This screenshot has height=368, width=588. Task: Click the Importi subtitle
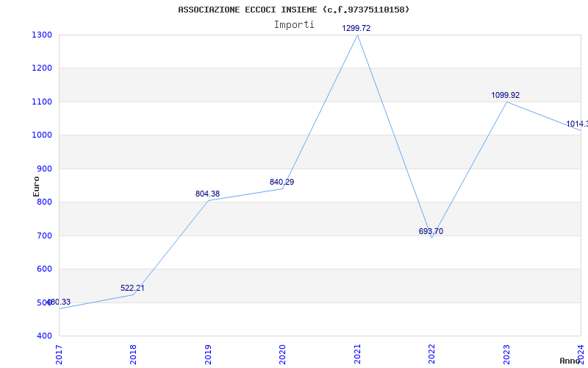[x=294, y=25]
